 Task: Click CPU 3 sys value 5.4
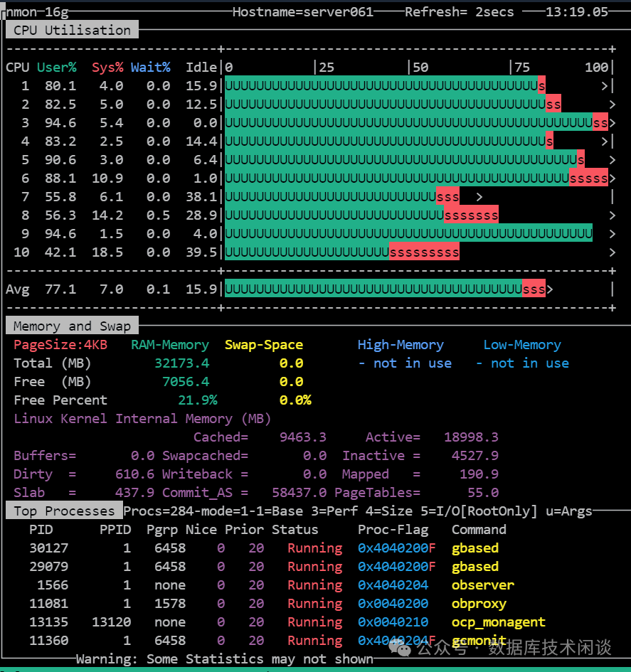pos(112,122)
